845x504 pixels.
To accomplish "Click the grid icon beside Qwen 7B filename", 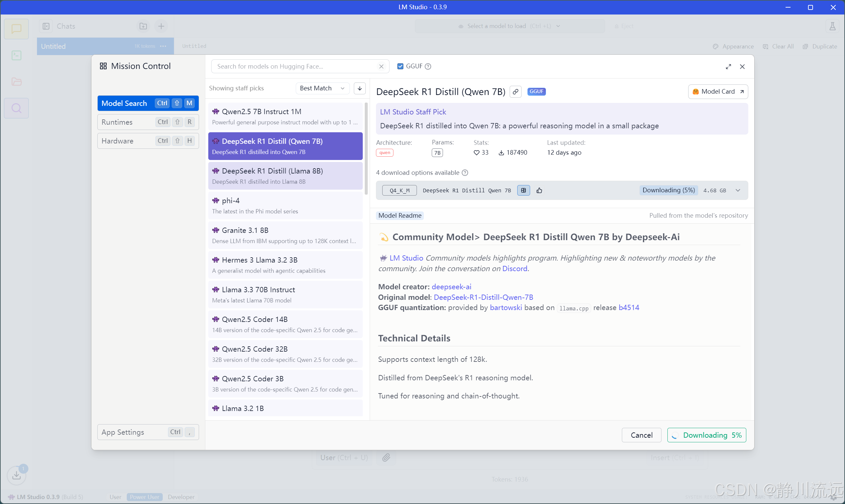I will 523,191.
